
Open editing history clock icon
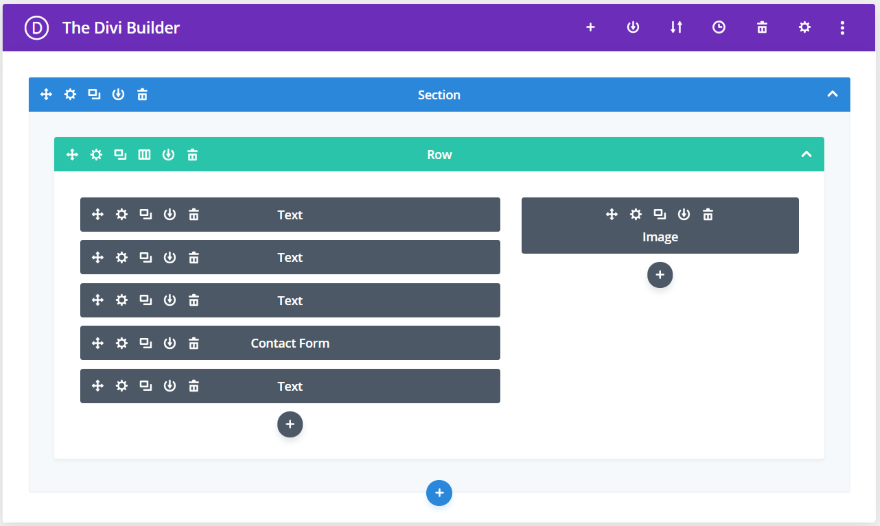tap(719, 27)
